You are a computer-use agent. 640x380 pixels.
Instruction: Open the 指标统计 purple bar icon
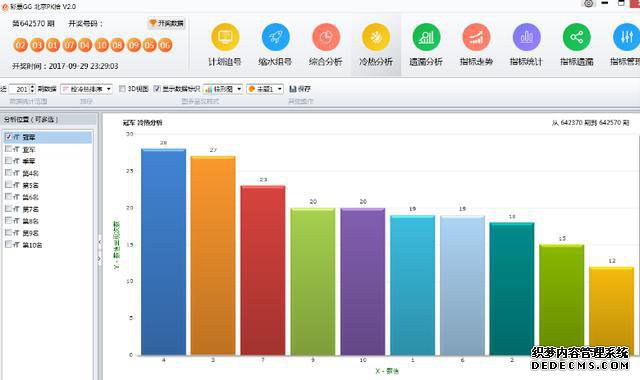coord(527,37)
